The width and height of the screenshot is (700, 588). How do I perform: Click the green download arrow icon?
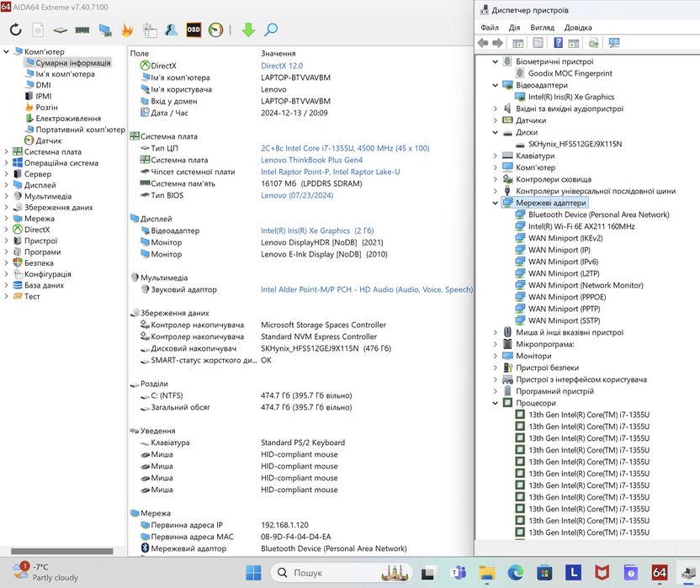(247, 29)
